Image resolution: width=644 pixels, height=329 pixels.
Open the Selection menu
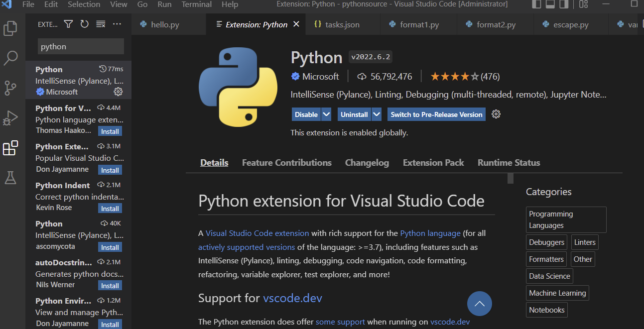[x=84, y=4]
